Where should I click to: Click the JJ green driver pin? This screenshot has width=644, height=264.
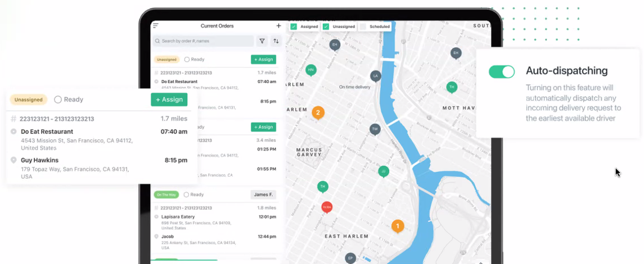point(384,171)
